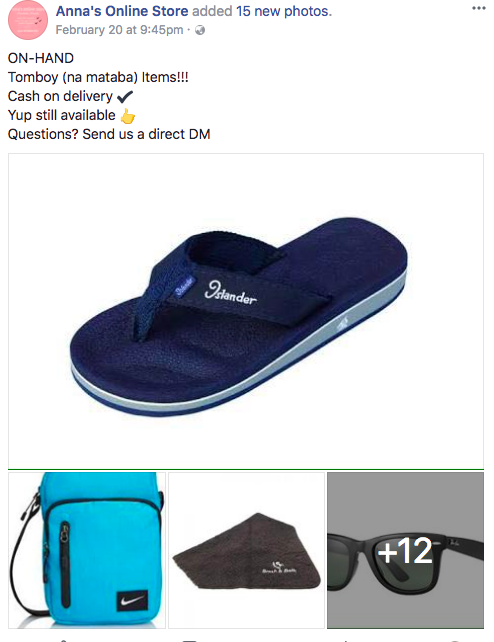Click the check mark emoji after delivery
Screen dimensions: 494x642
click(x=125, y=97)
